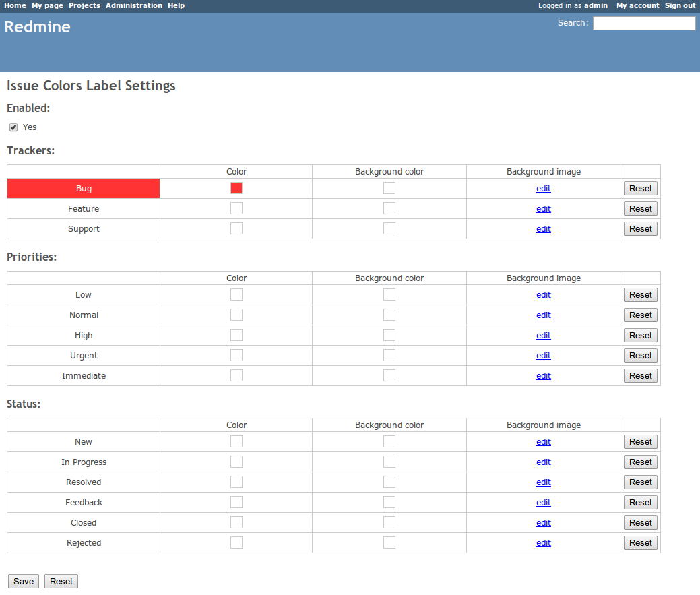The height and width of the screenshot is (595, 700).
Task: Reset the Urgent priority row
Action: coord(641,355)
